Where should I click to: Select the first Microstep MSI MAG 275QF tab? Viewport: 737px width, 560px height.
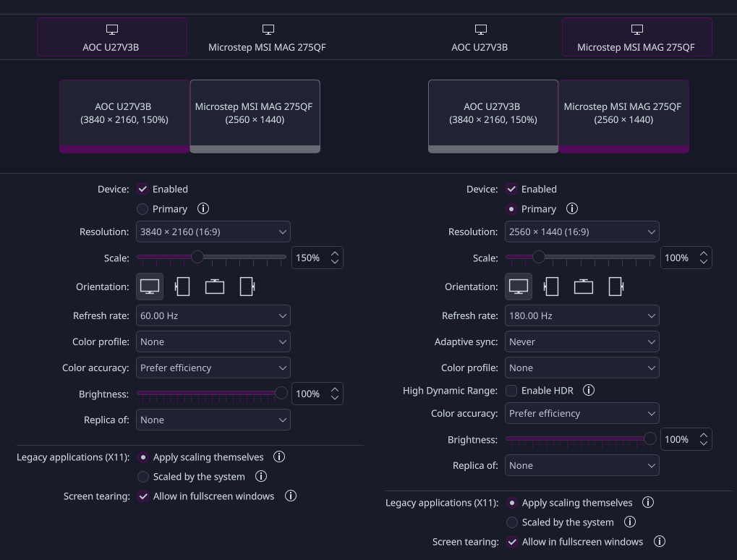267,37
